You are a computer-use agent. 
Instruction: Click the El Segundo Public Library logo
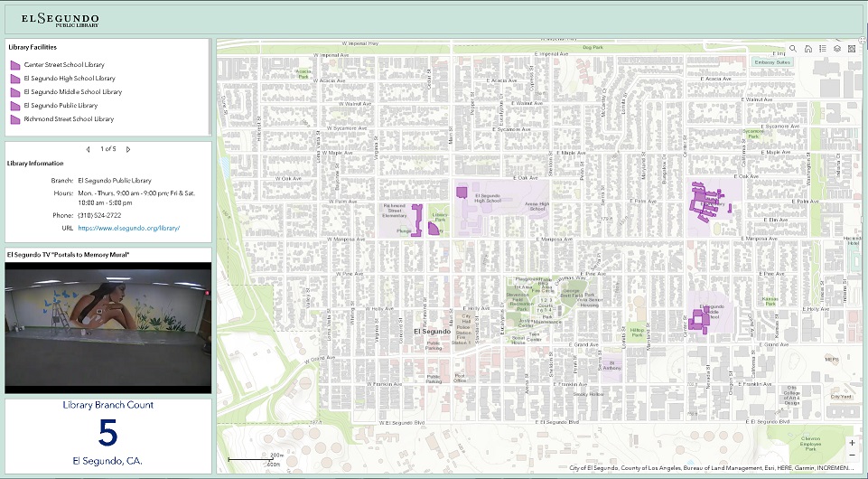[x=61, y=19]
